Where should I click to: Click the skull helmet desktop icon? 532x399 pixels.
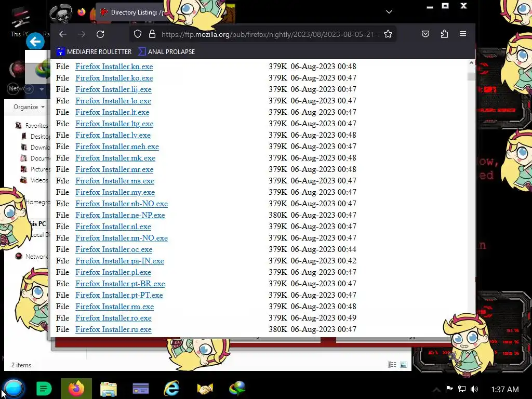pos(61,14)
